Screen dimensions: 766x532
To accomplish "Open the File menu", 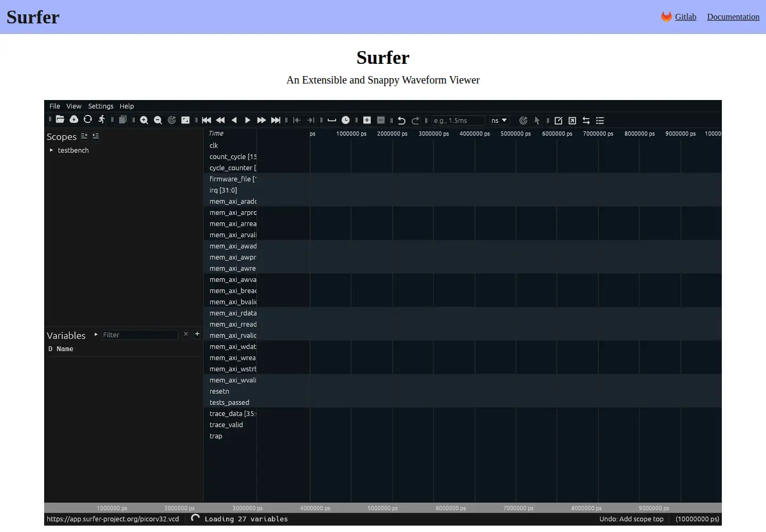I will pos(55,106).
